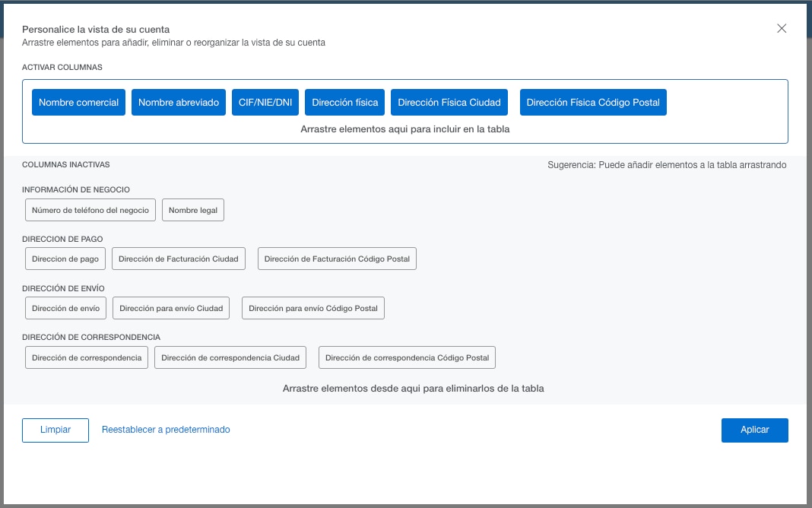Select the "Direccion de pago" chip

(65, 258)
